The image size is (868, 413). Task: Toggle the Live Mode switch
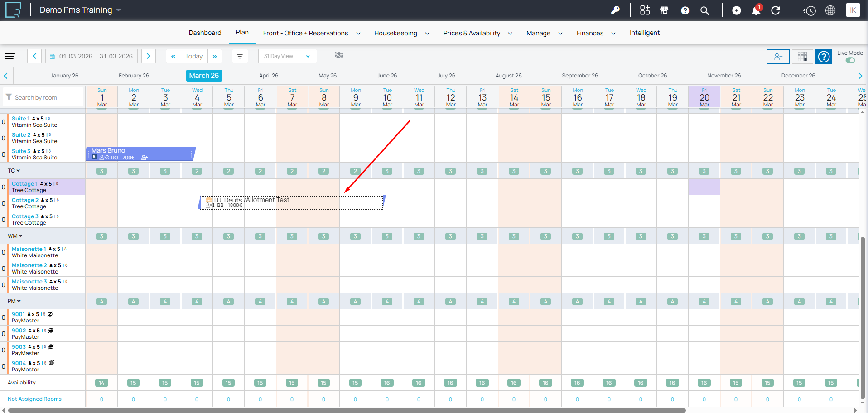tap(850, 60)
